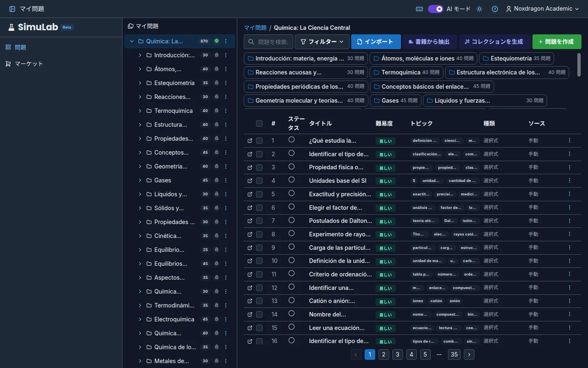
Task: Switch theme with the sun icon
Action: [x=479, y=9]
